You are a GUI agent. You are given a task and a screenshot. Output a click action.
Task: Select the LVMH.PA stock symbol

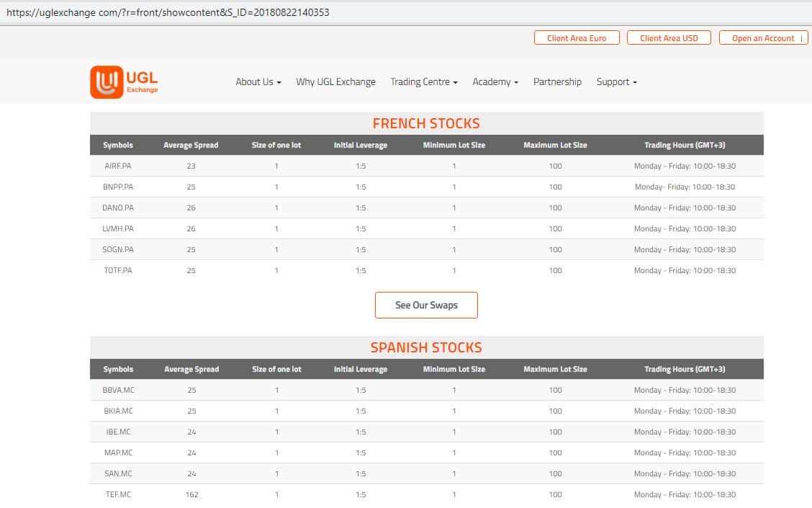(118, 228)
